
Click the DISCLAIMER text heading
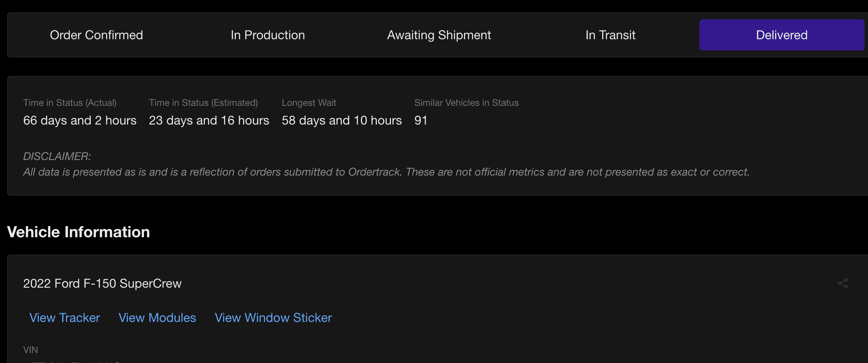pos(57,156)
